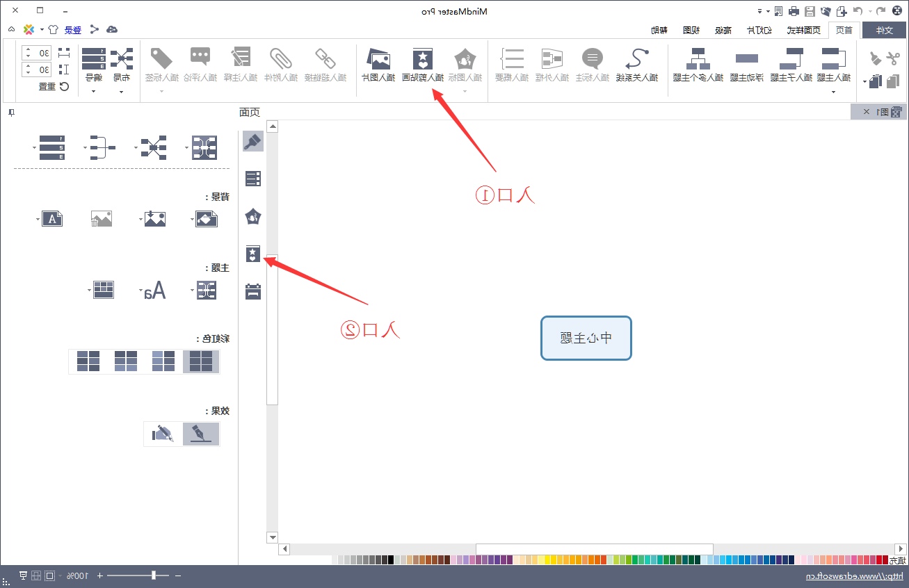Click the Insert Summary (插入概要) icon
The width and height of the screenshot is (909, 588).
point(513,59)
